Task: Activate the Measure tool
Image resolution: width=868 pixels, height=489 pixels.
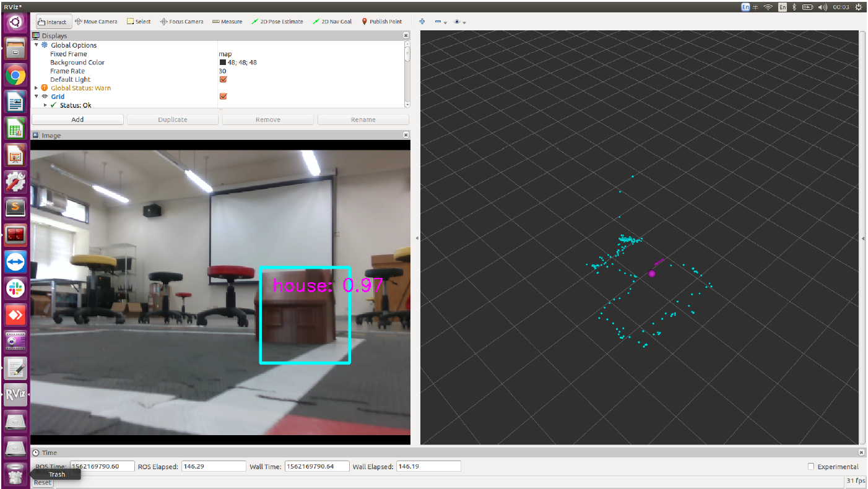Action: tap(227, 22)
